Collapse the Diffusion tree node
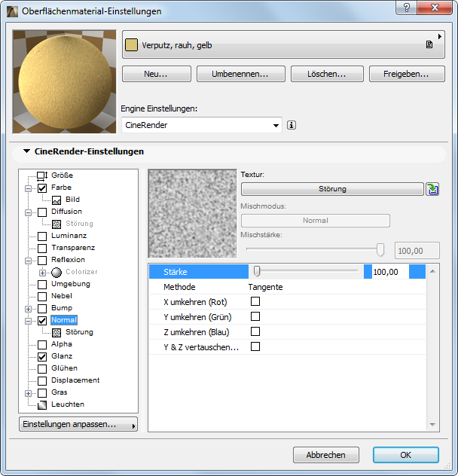The image size is (458, 476). 28,212
